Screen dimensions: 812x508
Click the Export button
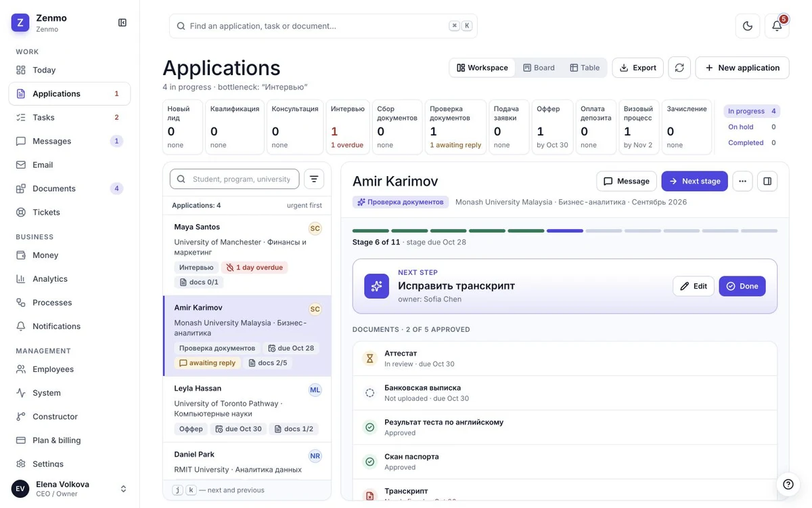point(638,68)
